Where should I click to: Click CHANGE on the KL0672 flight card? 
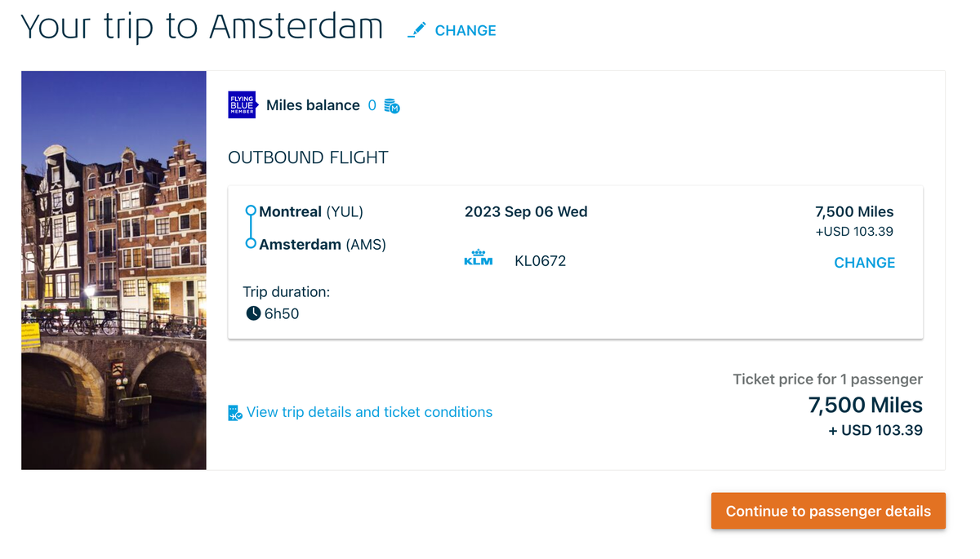click(864, 263)
